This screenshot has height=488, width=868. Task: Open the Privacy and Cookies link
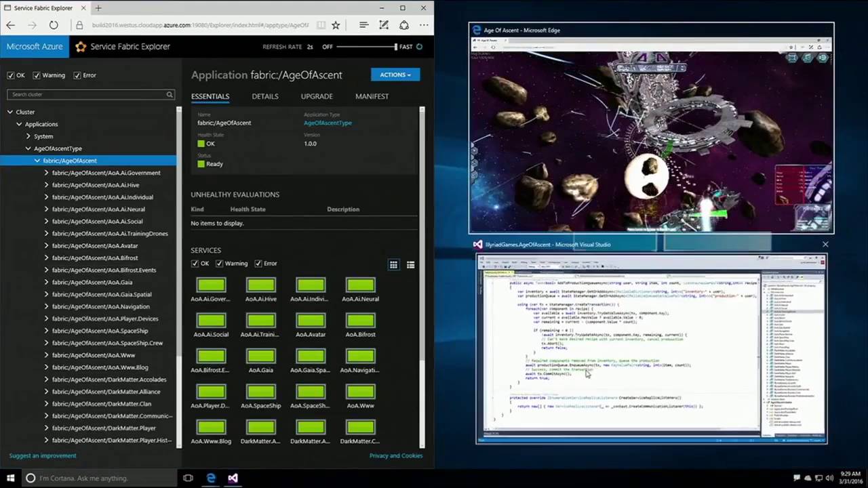396,455
